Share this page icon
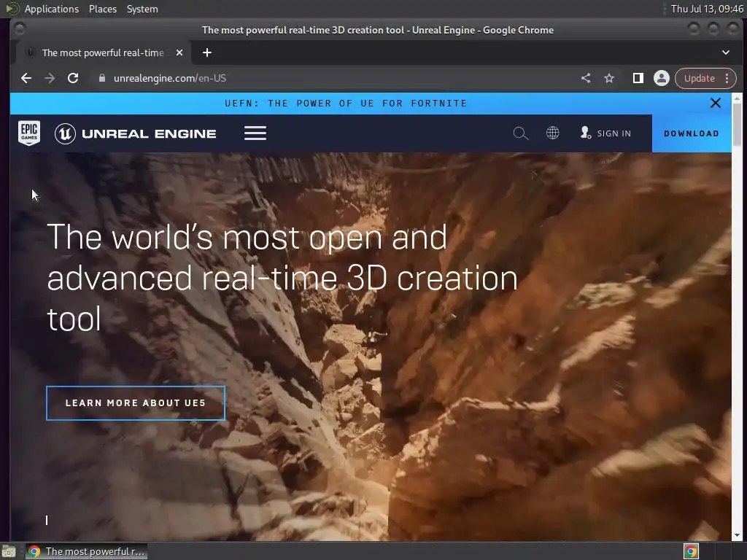 pyautogui.click(x=586, y=78)
